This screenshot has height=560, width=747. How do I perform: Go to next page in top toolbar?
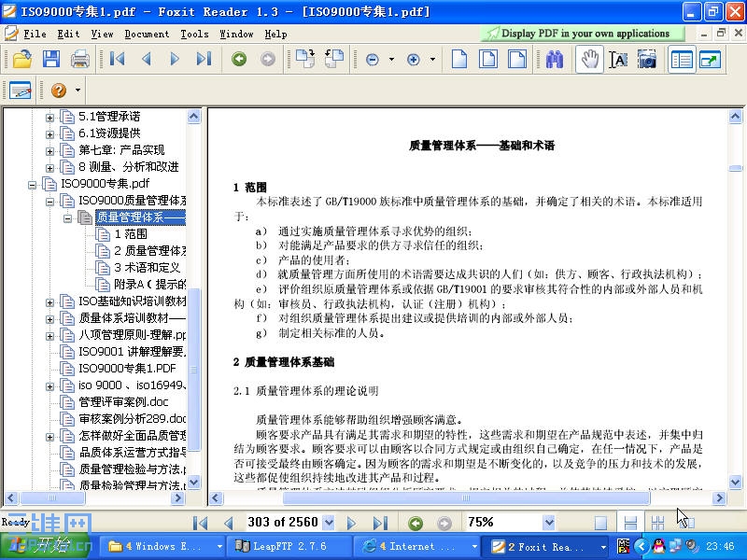tap(175, 59)
